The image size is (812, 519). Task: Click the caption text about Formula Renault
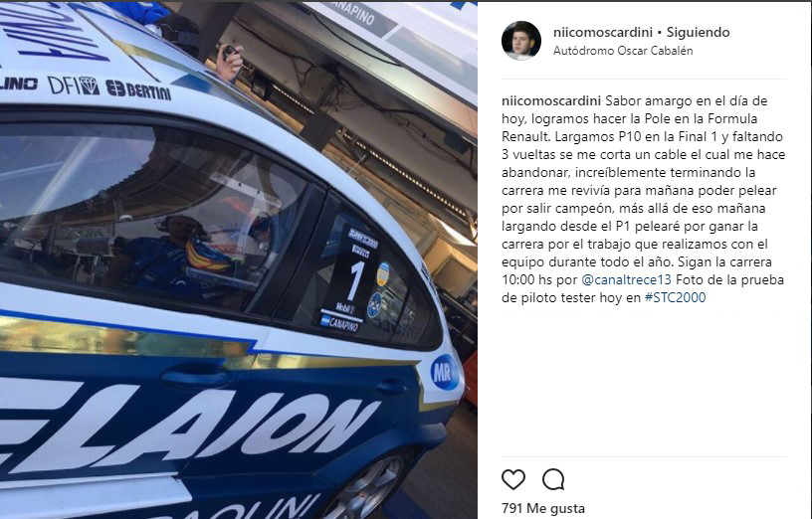coord(644,199)
